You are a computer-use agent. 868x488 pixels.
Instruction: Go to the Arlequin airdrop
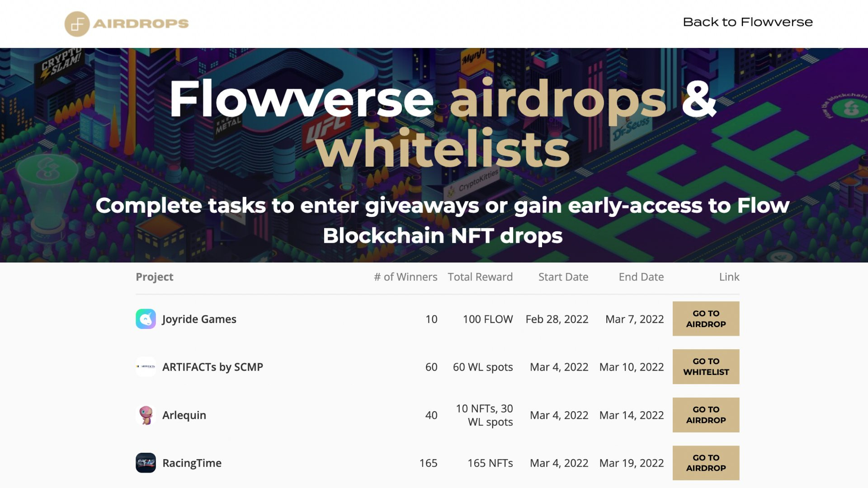point(706,415)
